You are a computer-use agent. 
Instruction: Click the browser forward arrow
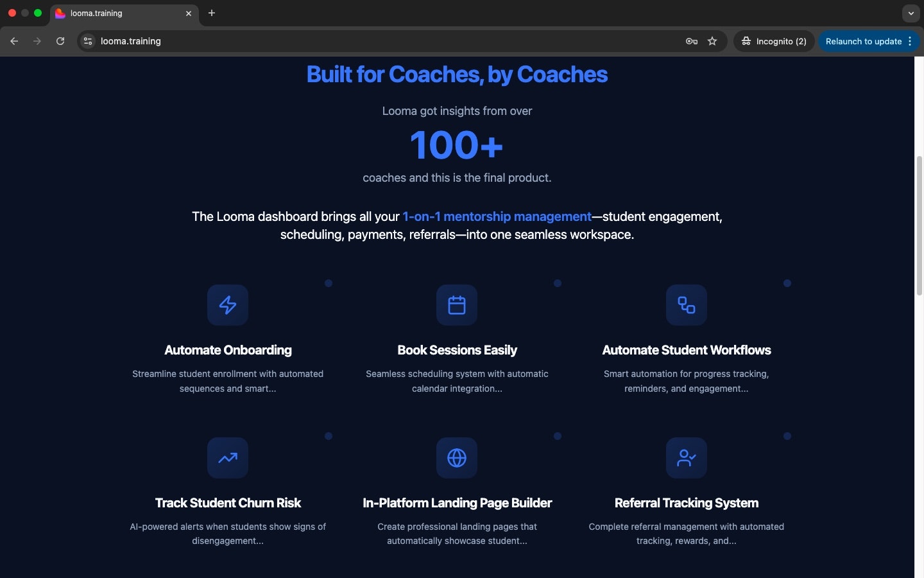[x=37, y=41]
